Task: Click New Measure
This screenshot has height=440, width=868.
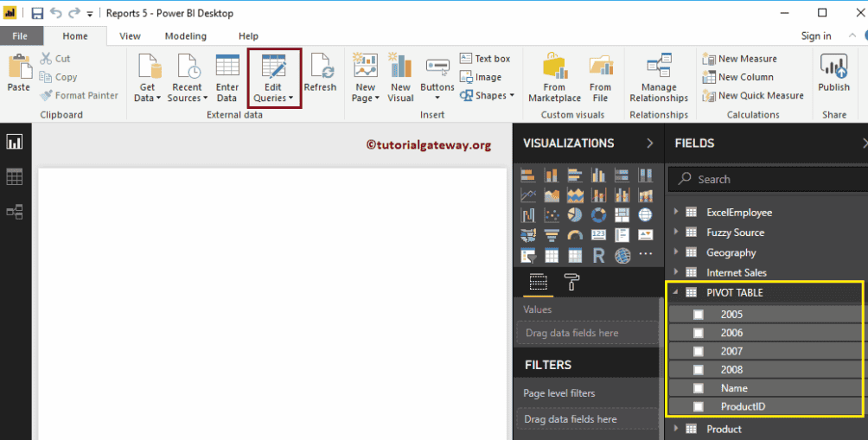Action: pos(739,59)
